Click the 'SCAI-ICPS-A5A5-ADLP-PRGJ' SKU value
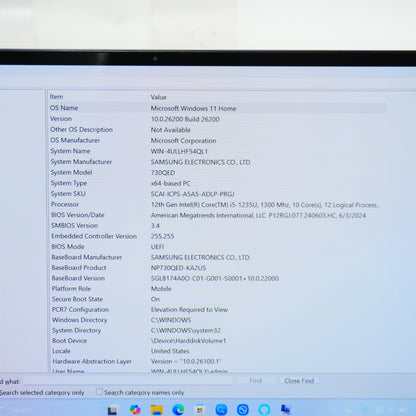416x416 pixels. click(x=192, y=194)
